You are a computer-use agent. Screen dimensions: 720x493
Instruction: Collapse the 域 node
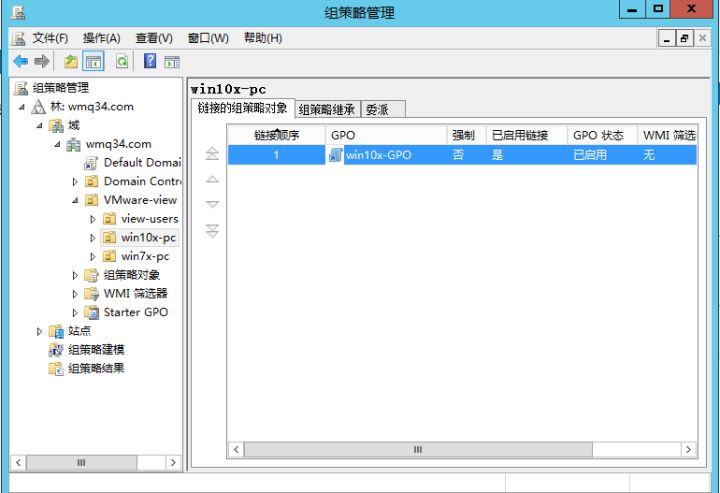tap(39, 125)
